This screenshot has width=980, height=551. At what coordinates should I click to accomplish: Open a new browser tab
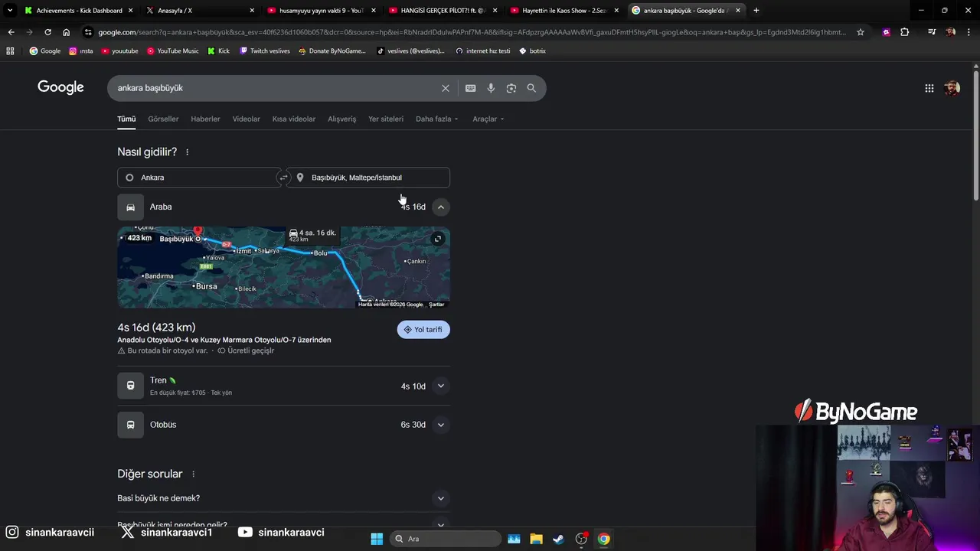756,10
